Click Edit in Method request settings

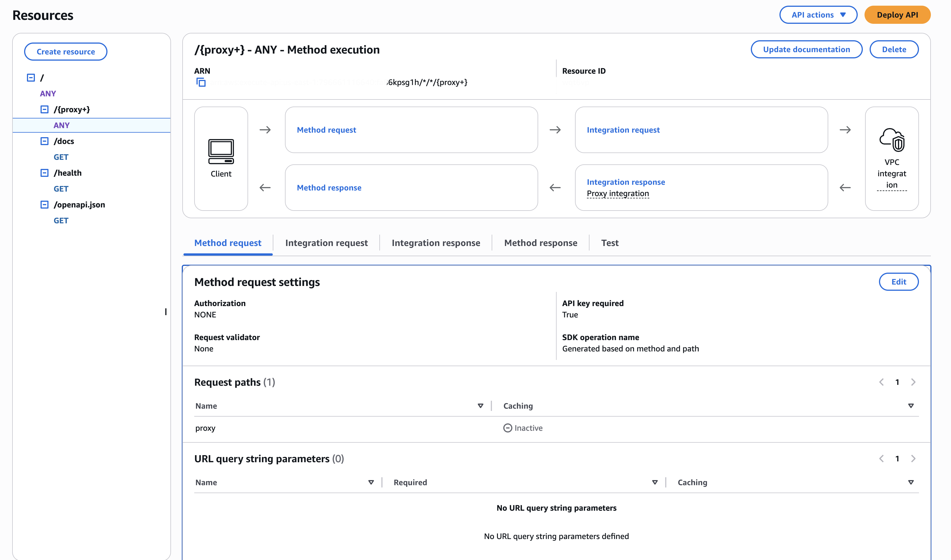(898, 282)
